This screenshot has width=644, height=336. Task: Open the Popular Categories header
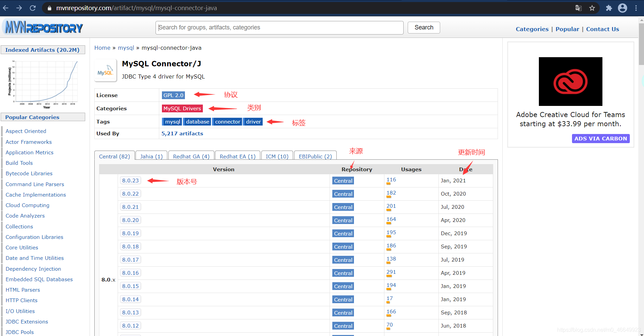(x=43, y=117)
